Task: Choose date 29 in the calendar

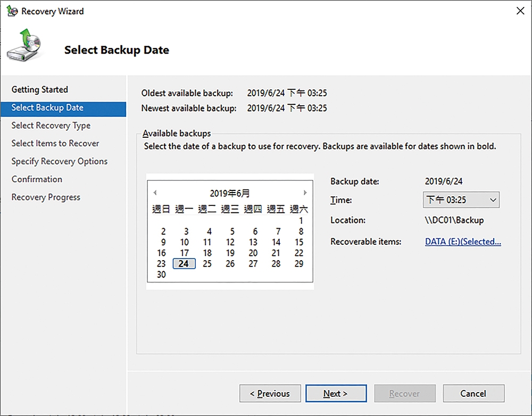Action: coord(299,264)
